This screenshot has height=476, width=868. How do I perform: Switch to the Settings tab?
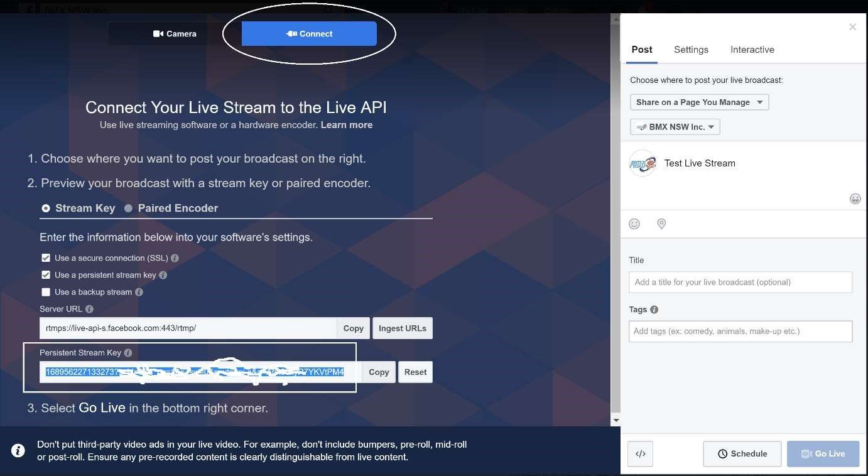click(x=691, y=50)
